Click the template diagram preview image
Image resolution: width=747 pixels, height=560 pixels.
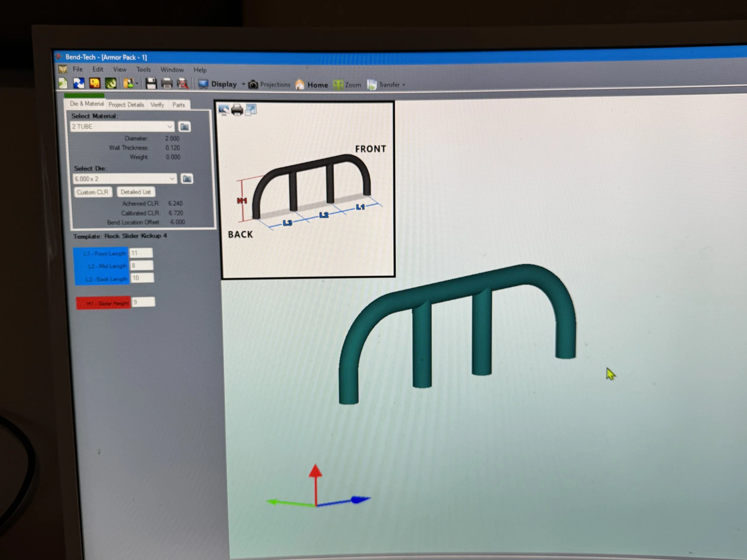(x=308, y=190)
